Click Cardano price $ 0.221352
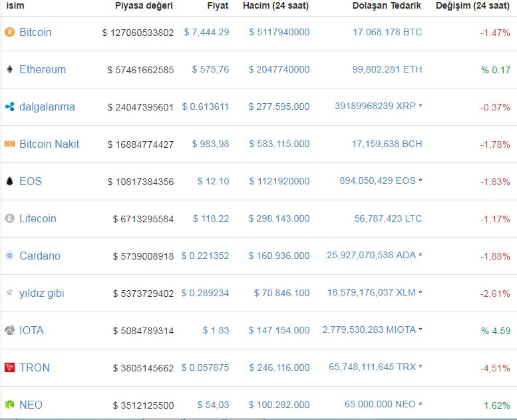This screenshot has height=420, width=517. [x=205, y=256]
